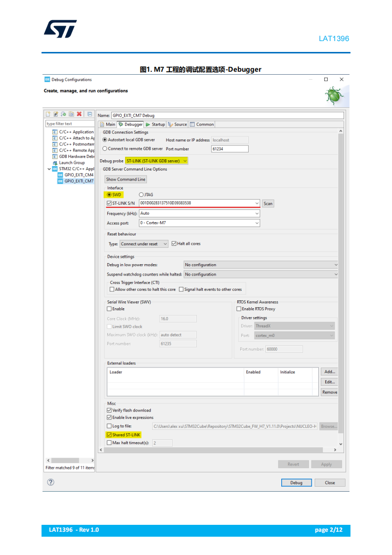The width and height of the screenshot is (392, 555).
Task: Click the export launch configuration icon
Action: [x=64, y=114]
